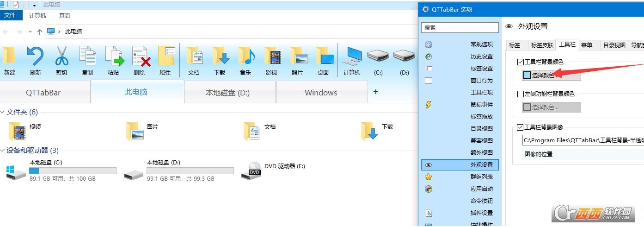Screen dimensions: 644x227
Task: Collapse the 文件夹 (6) group
Action: tap(3, 112)
